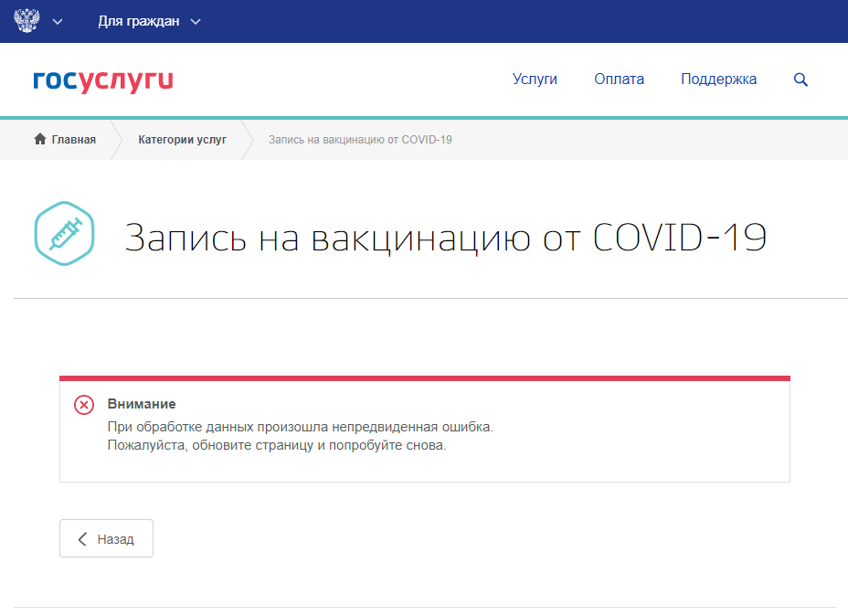
Task: Click the hexagonal syringe vaccination icon
Action: 64,234
